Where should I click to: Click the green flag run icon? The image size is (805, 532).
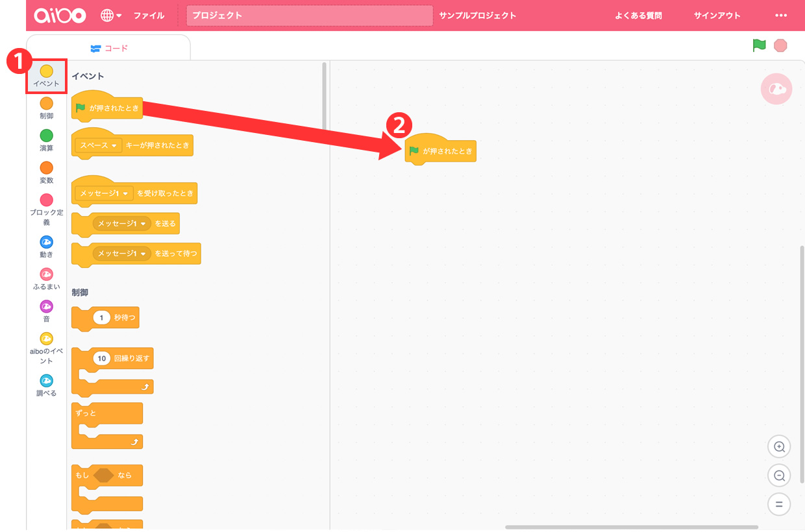(759, 45)
